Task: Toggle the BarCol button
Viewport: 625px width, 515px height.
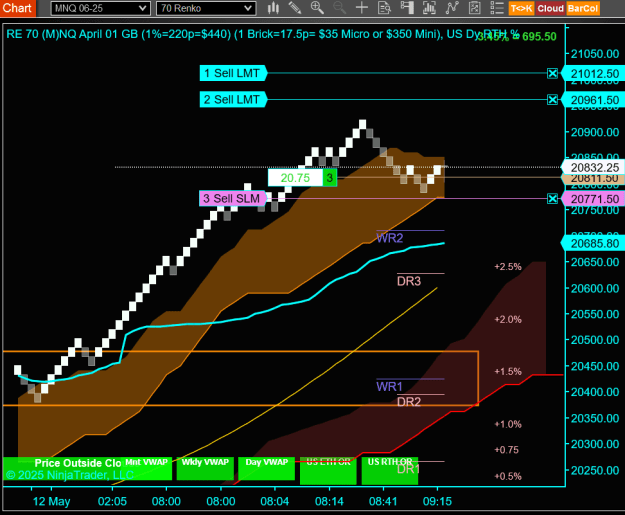Action: coord(583,8)
